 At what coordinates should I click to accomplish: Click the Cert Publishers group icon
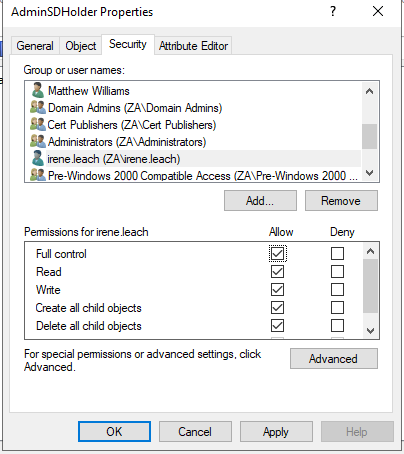(38, 124)
